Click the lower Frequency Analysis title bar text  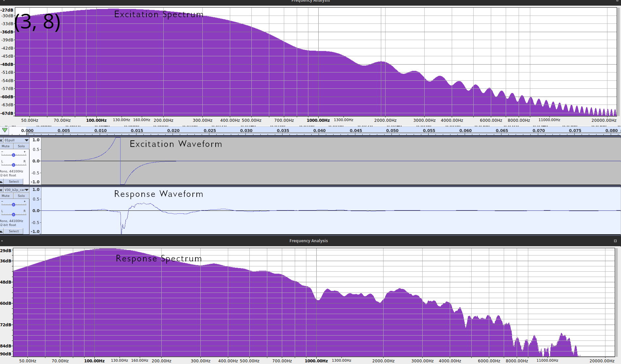pyautogui.click(x=309, y=241)
